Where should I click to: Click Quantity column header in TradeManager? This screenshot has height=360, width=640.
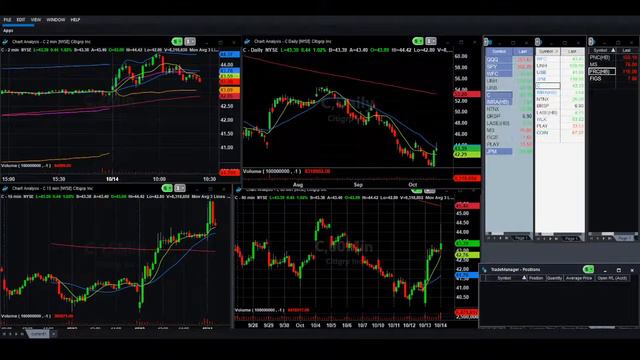click(554, 278)
